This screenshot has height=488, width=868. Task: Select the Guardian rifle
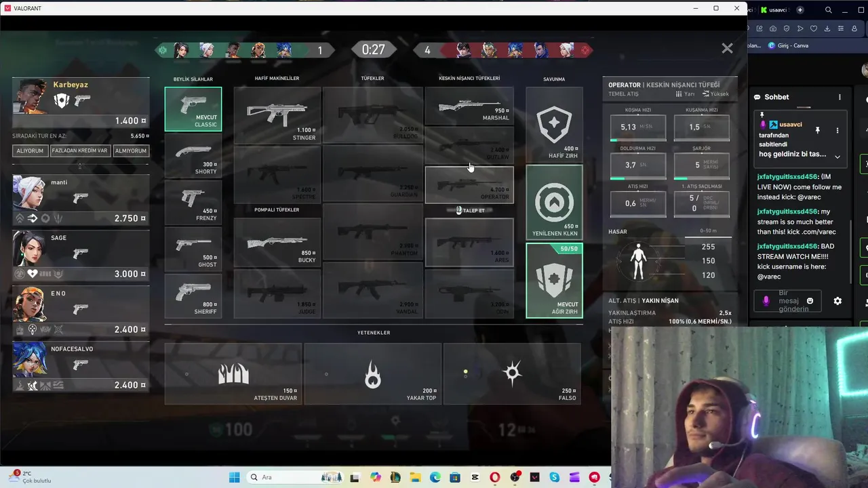(x=372, y=174)
